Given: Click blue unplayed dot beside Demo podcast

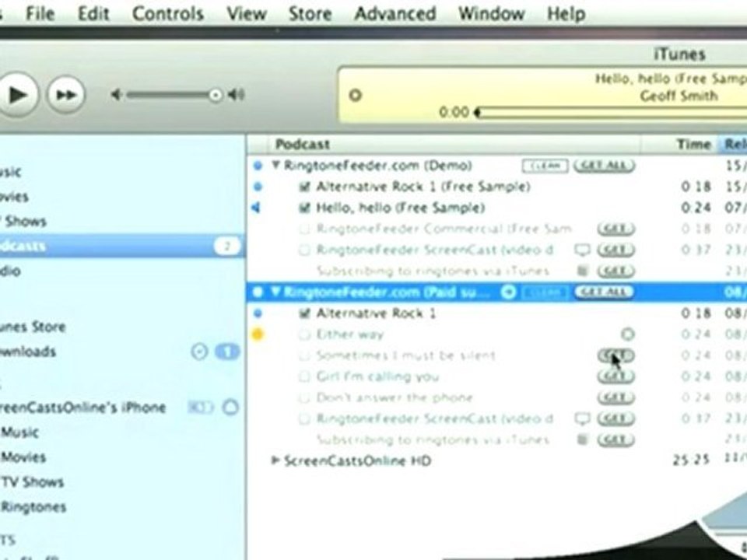Looking at the screenshot, I should tap(258, 165).
